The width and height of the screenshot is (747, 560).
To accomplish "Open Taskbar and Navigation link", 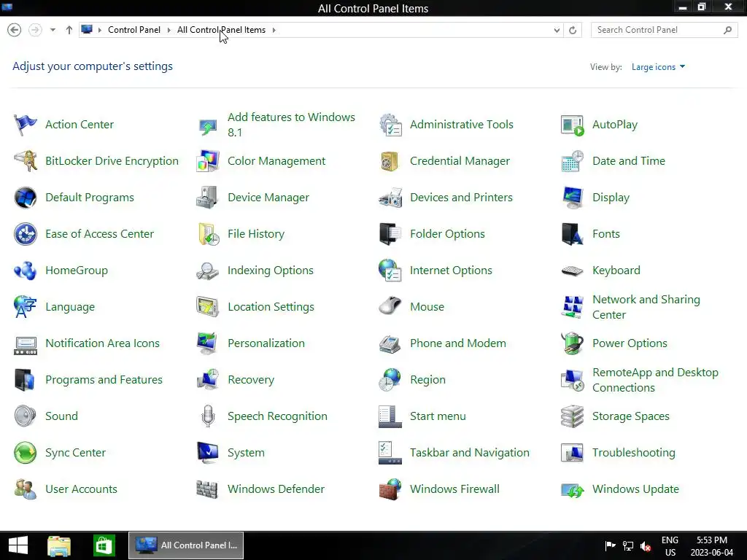I will pyautogui.click(x=469, y=452).
